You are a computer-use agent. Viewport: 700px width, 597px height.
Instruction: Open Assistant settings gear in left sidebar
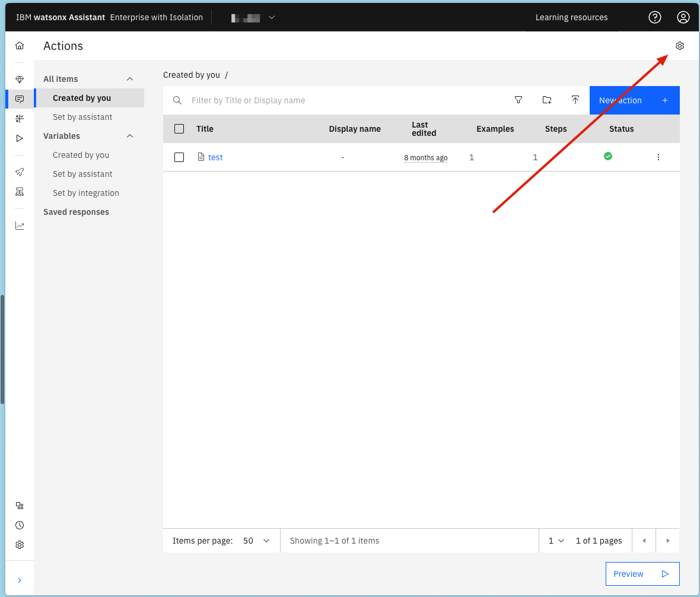[20, 545]
